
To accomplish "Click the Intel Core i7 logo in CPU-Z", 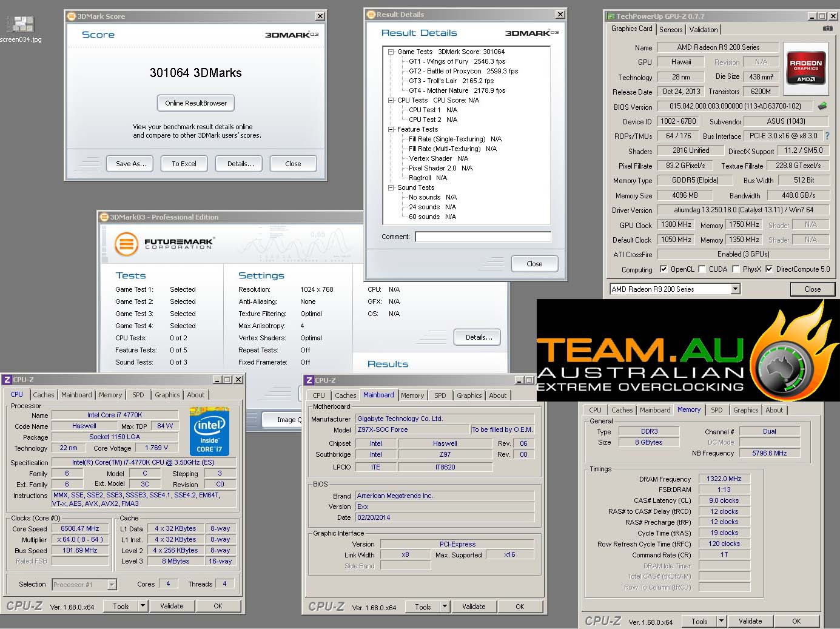I will click(209, 431).
